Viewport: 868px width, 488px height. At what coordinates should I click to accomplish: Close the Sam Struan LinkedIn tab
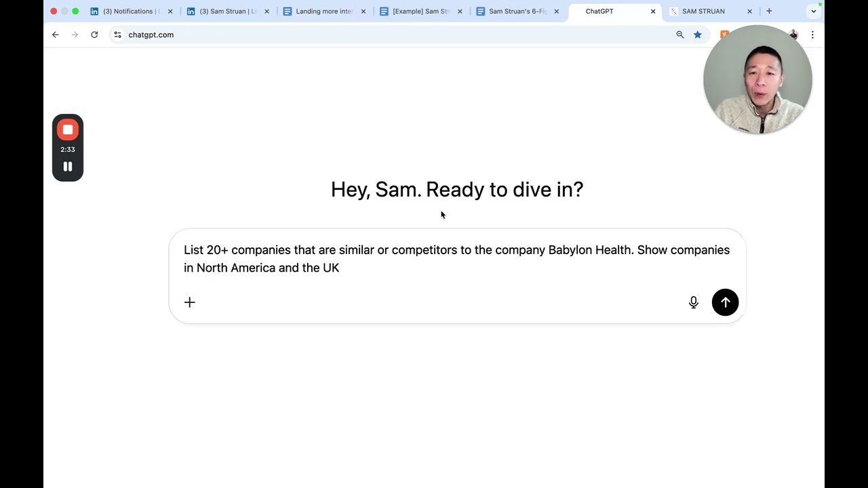point(267,11)
